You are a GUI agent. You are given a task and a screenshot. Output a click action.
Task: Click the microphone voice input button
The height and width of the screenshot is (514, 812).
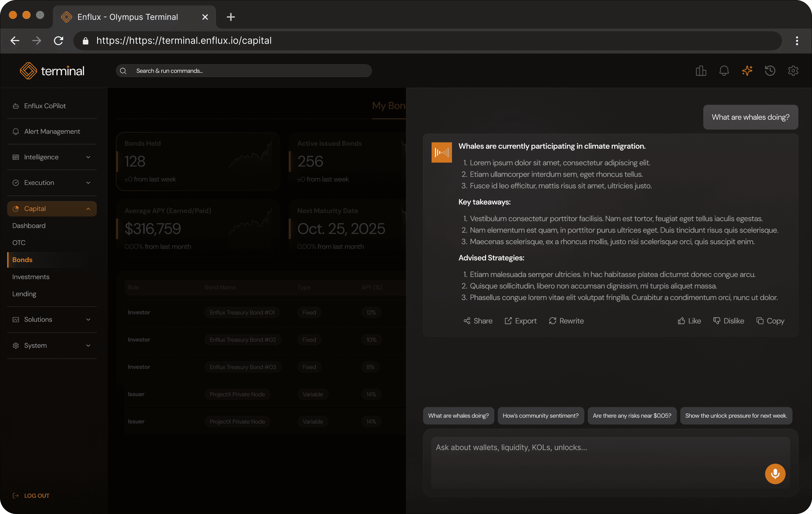click(775, 474)
